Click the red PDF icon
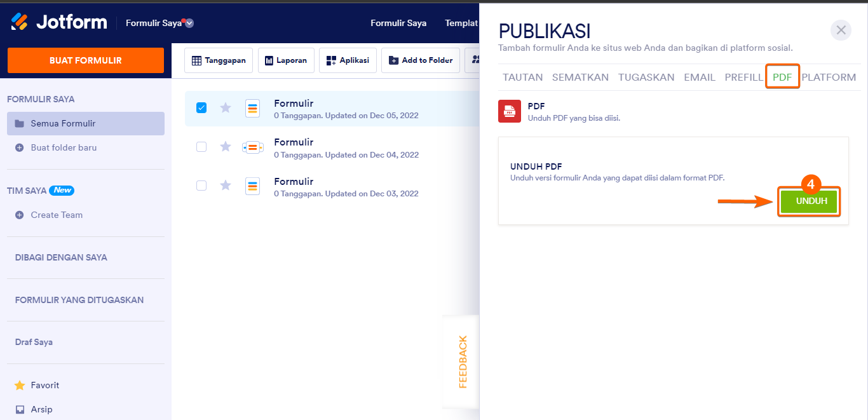The height and width of the screenshot is (420, 868). [510, 111]
